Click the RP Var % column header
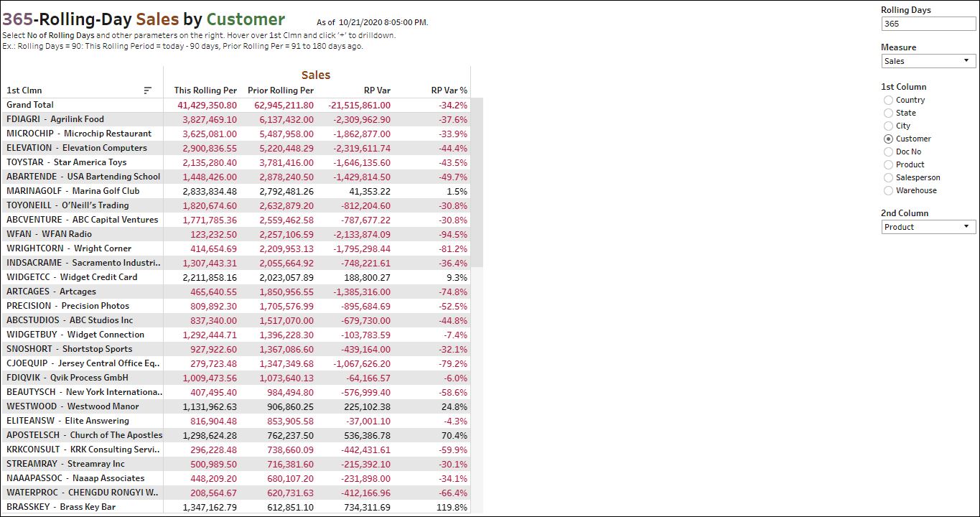 click(x=449, y=90)
